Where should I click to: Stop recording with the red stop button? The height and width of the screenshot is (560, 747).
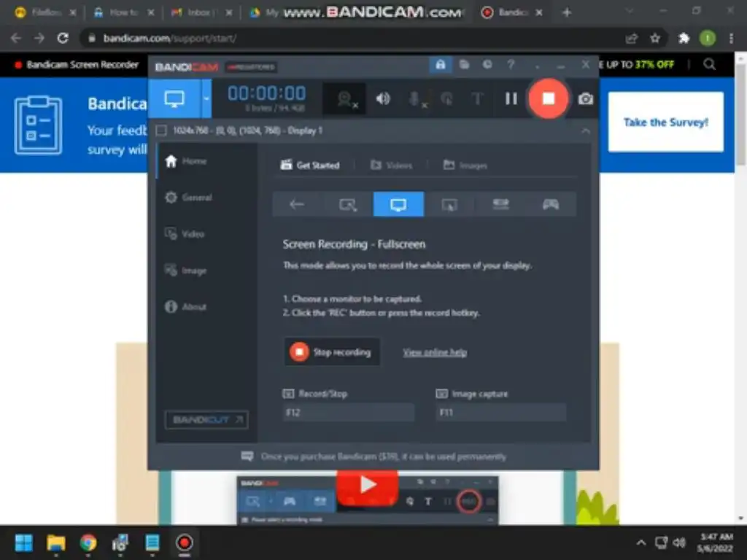coord(549,98)
